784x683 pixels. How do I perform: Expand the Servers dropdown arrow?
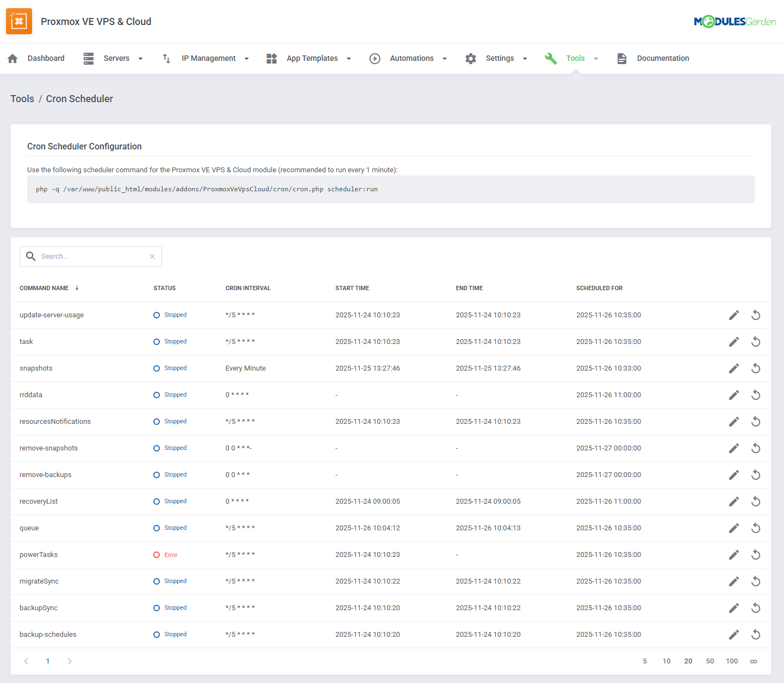point(140,59)
